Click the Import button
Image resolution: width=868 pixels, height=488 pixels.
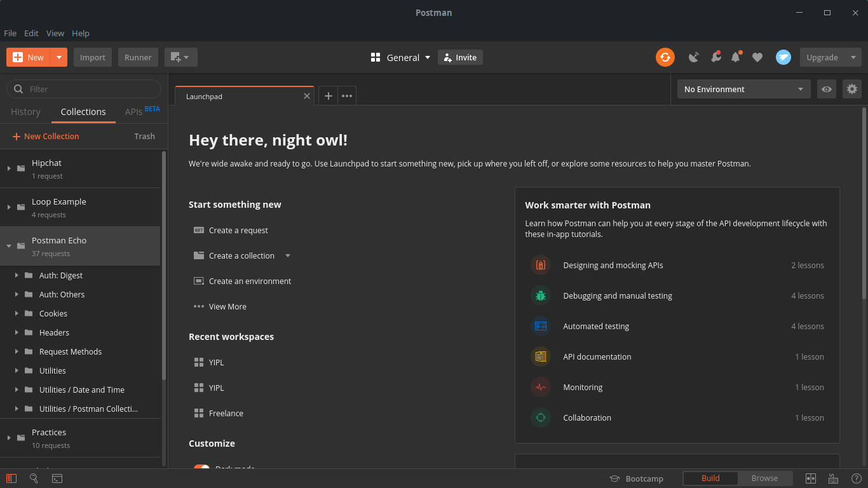(93, 57)
